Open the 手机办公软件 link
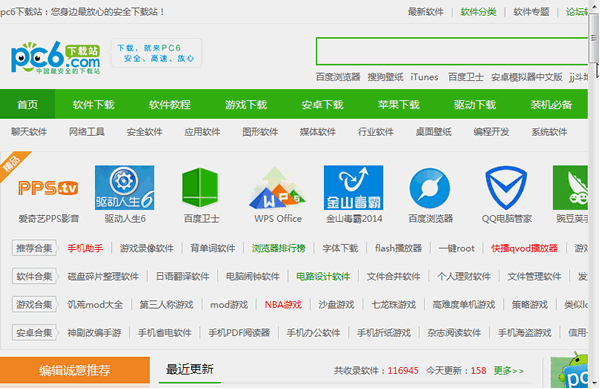600x389 pixels. (x=313, y=333)
